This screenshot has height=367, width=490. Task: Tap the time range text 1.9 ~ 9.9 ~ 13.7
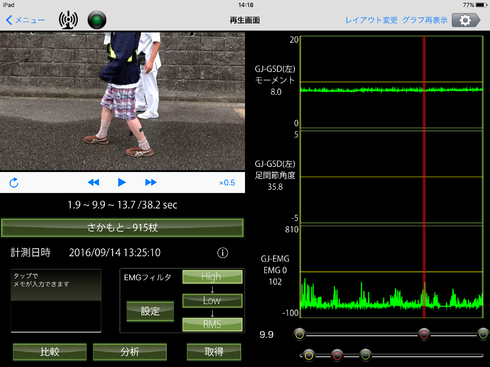[x=122, y=205]
